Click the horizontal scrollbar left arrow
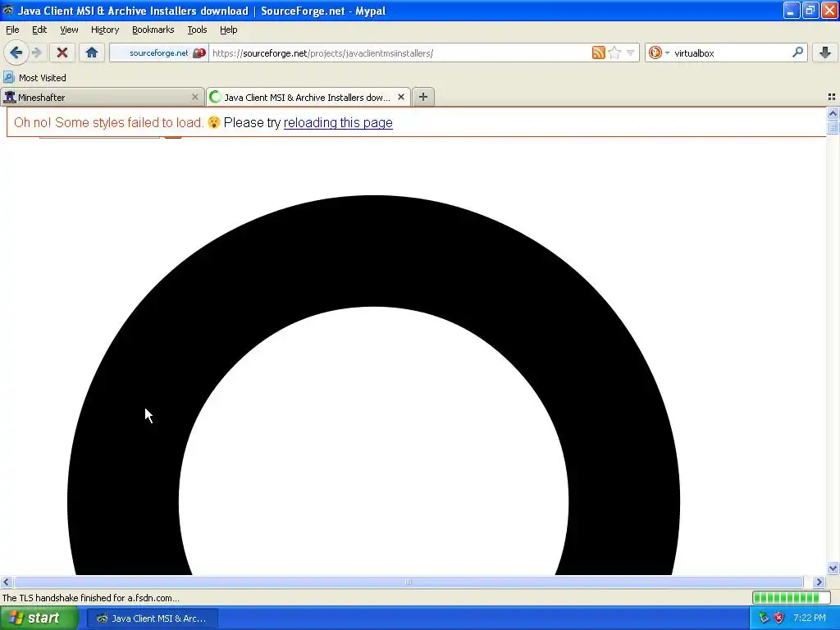Screen dimensions: 840x630 [x=6, y=582]
